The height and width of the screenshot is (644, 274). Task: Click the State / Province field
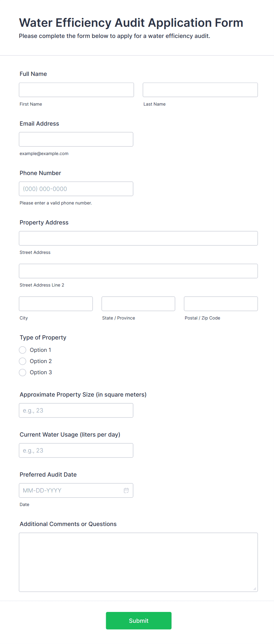pyautogui.click(x=138, y=304)
